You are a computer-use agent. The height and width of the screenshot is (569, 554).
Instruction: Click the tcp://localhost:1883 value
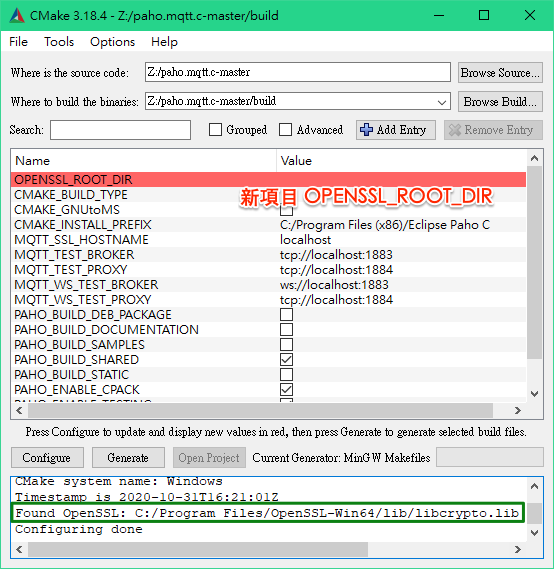point(336,255)
